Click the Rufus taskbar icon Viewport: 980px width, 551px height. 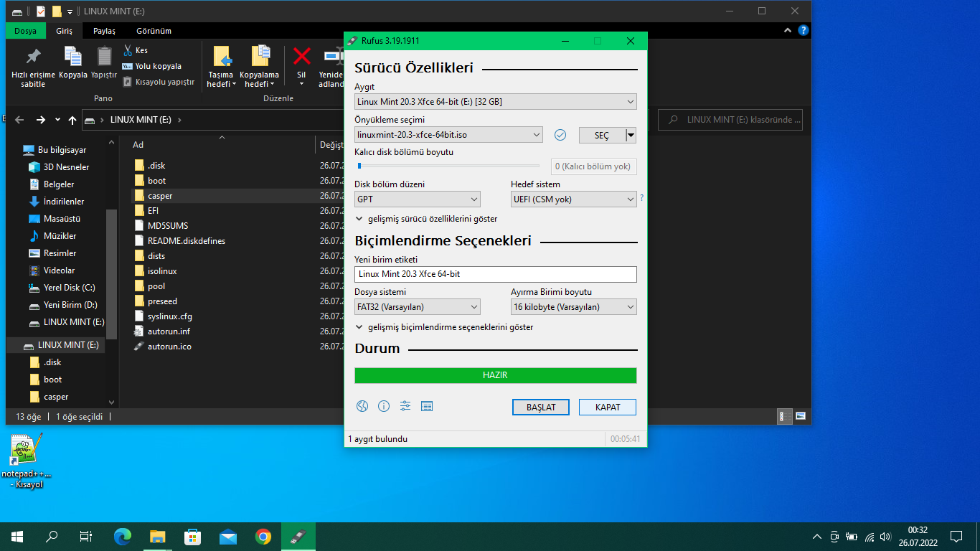(298, 536)
